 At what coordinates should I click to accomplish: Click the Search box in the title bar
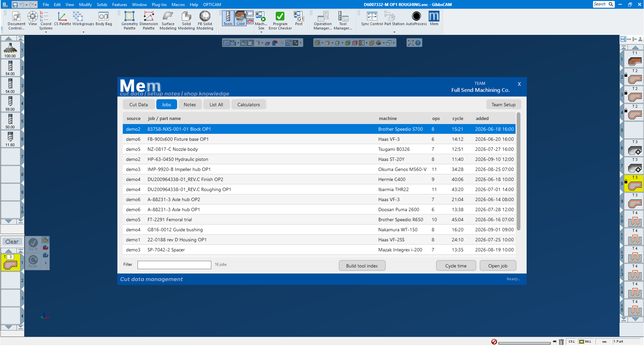[603, 4]
